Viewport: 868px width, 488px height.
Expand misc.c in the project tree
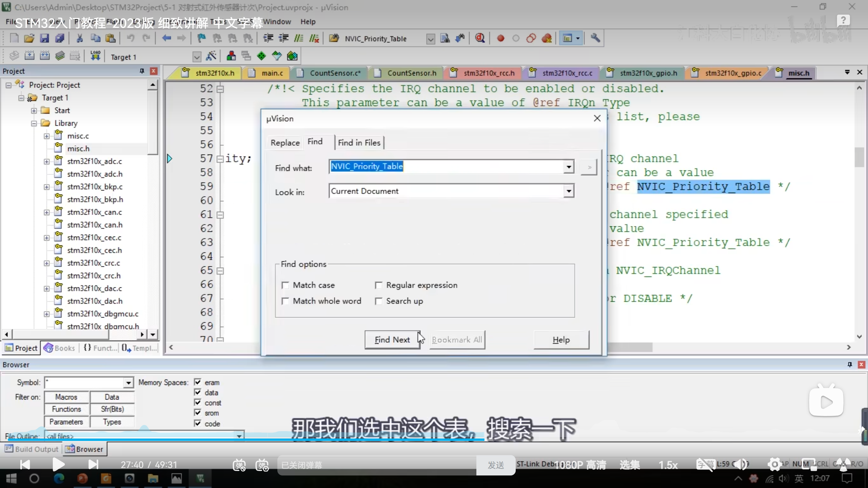[46, 136]
